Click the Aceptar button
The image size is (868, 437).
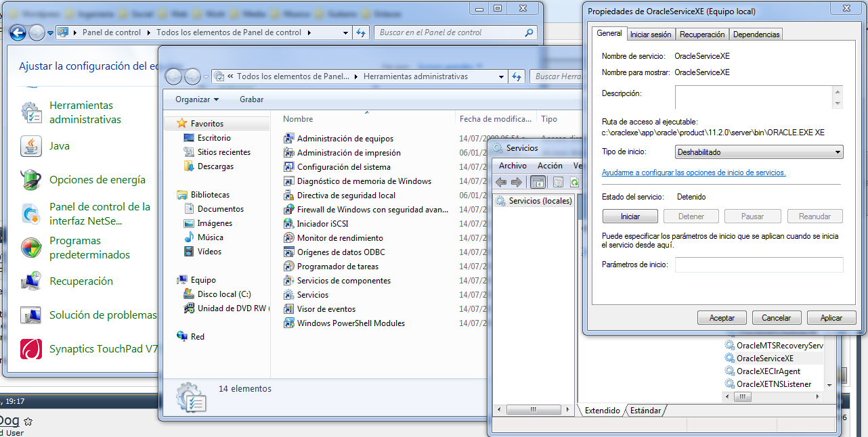coord(722,318)
